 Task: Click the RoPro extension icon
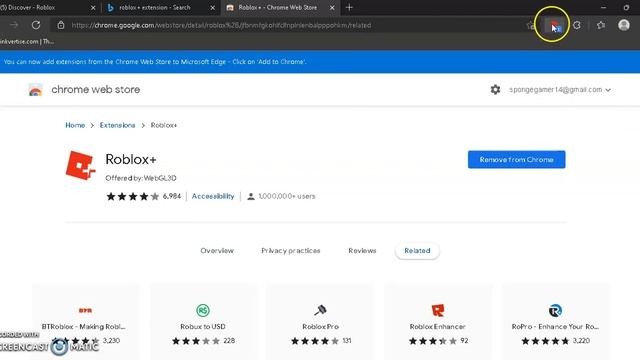[555, 310]
